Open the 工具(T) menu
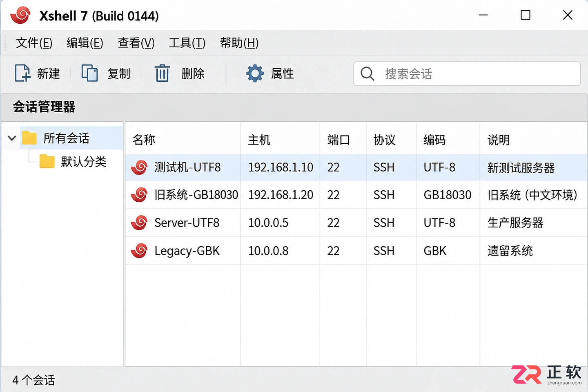 187,42
